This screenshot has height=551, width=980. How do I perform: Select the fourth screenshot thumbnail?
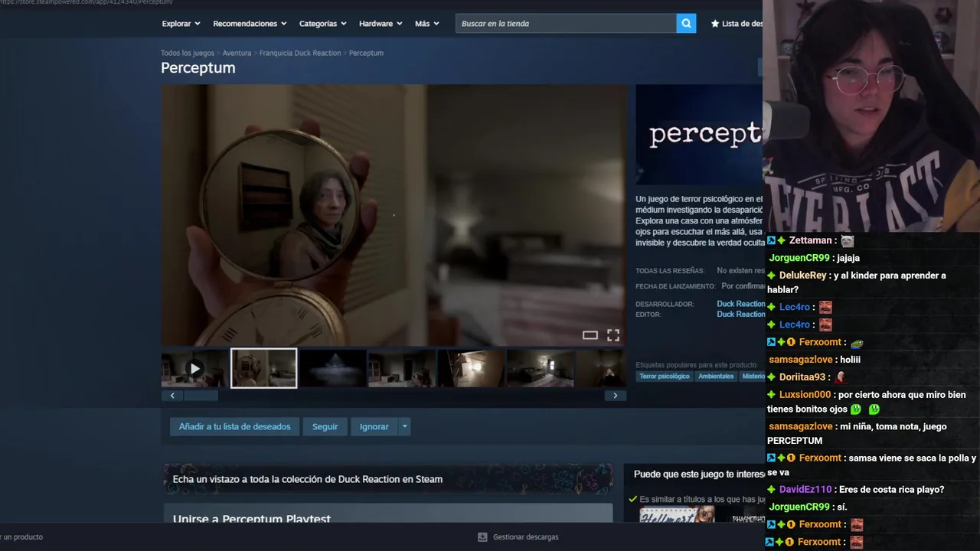pos(401,368)
